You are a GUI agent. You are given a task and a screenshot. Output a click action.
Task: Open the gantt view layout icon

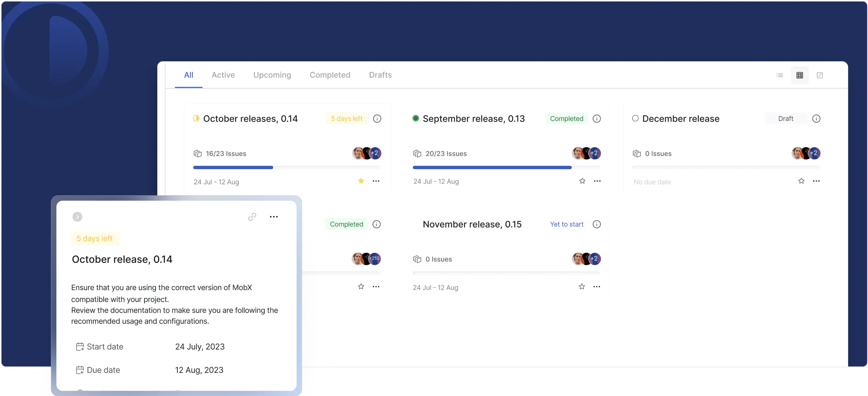point(820,75)
